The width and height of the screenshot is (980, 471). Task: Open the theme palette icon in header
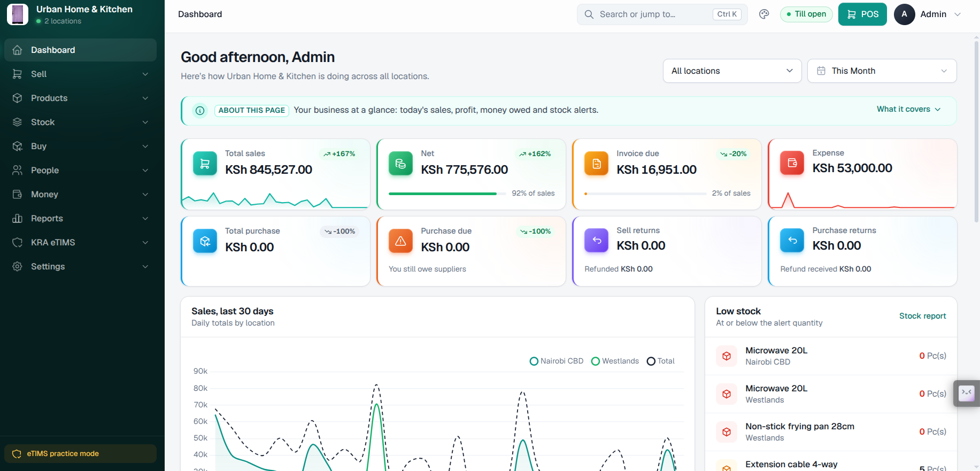pos(764,14)
